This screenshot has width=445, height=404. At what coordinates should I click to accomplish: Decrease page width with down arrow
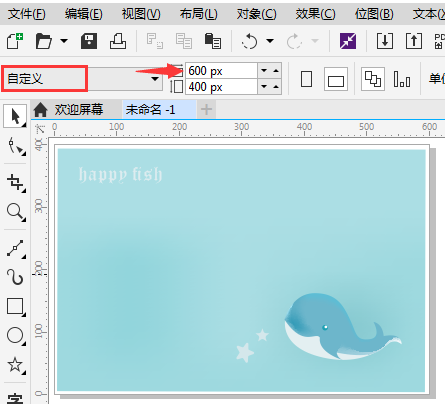[x=264, y=71]
